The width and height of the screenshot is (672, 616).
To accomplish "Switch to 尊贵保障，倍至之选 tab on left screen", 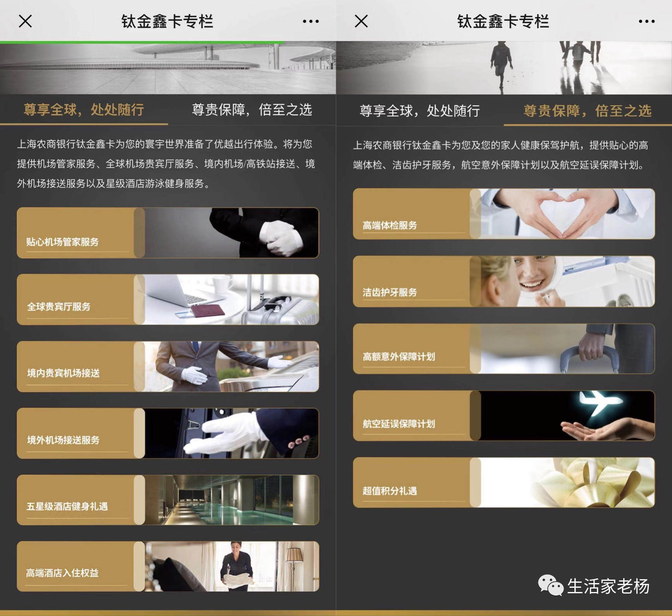I will (x=252, y=110).
